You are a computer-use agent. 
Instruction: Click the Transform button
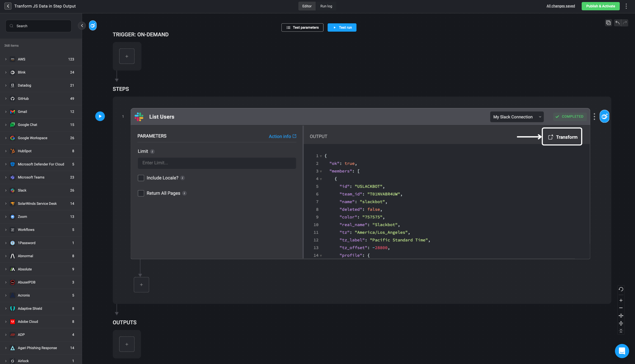[562, 137]
